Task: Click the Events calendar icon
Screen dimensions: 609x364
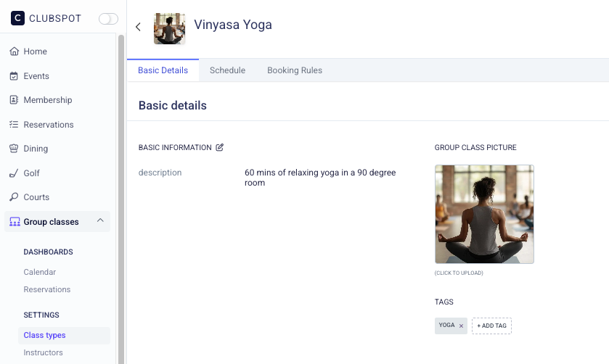Action: click(14, 76)
